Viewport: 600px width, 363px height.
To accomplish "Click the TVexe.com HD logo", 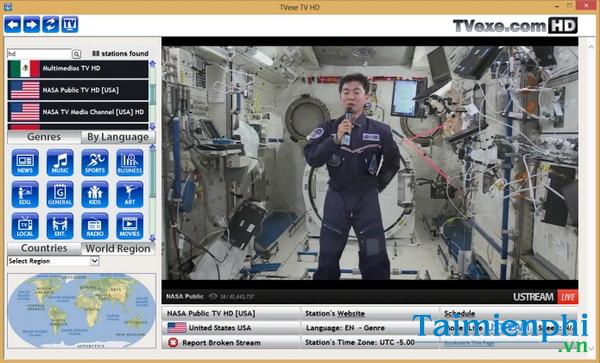I will pyautogui.click(x=515, y=26).
